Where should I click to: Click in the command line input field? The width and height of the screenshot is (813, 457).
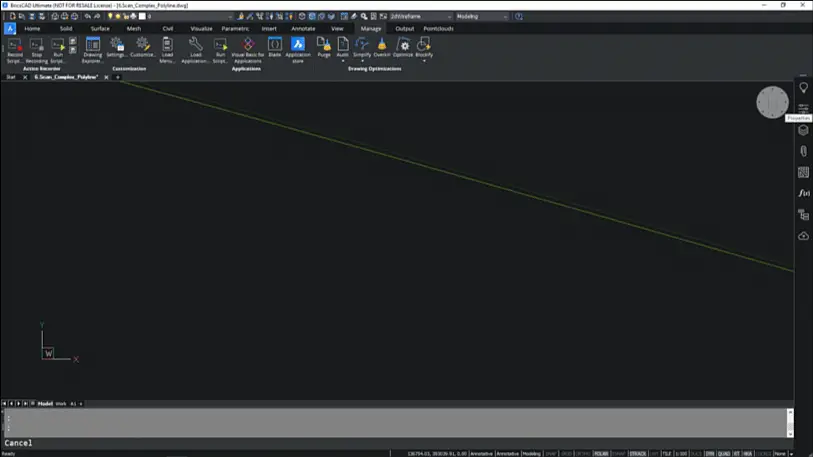pos(397,443)
